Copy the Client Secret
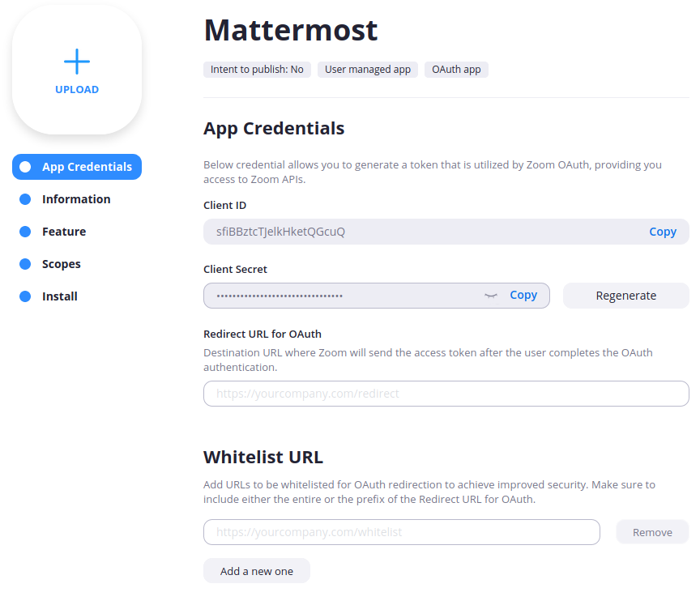The width and height of the screenshot is (700, 605). tap(523, 296)
